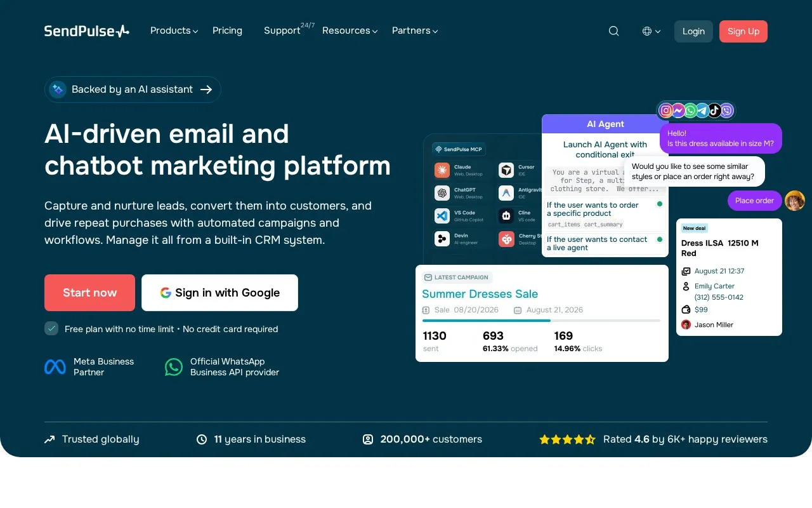Select the Cursor IDE icon
Image resolution: width=812 pixels, height=508 pixels.
[506, 170]
